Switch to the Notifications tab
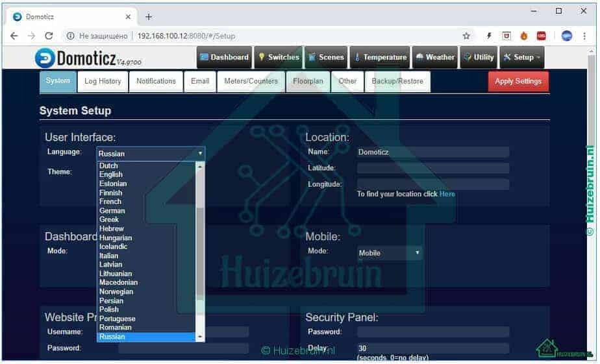 tap(156, 82)
